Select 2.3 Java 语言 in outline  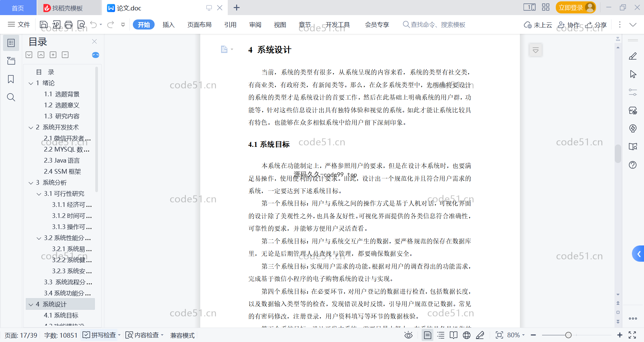pos(62,161)
